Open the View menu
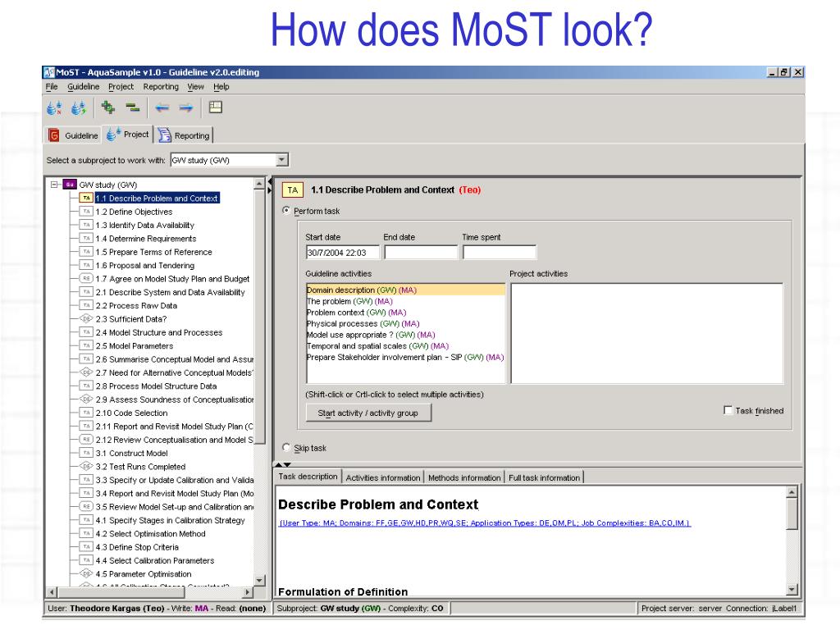840x630 pixels. [195, 86]
